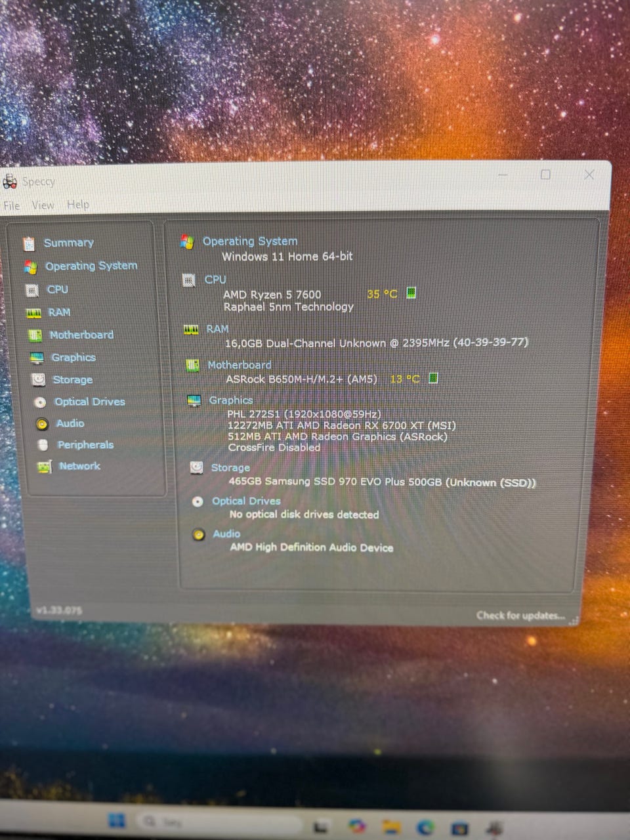Click the CPU icon in summary panel

[x=189, y=281]
